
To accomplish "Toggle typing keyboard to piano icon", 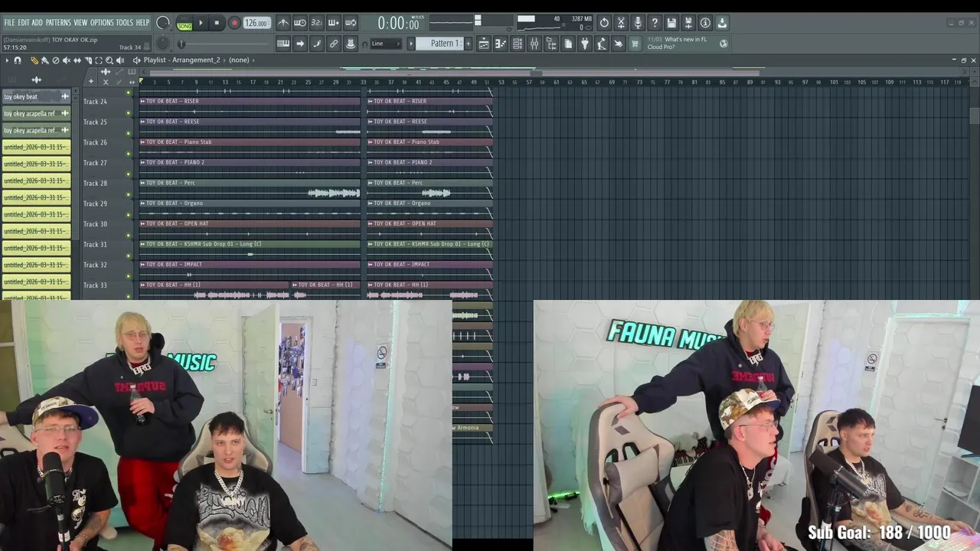I will (283, 44).
